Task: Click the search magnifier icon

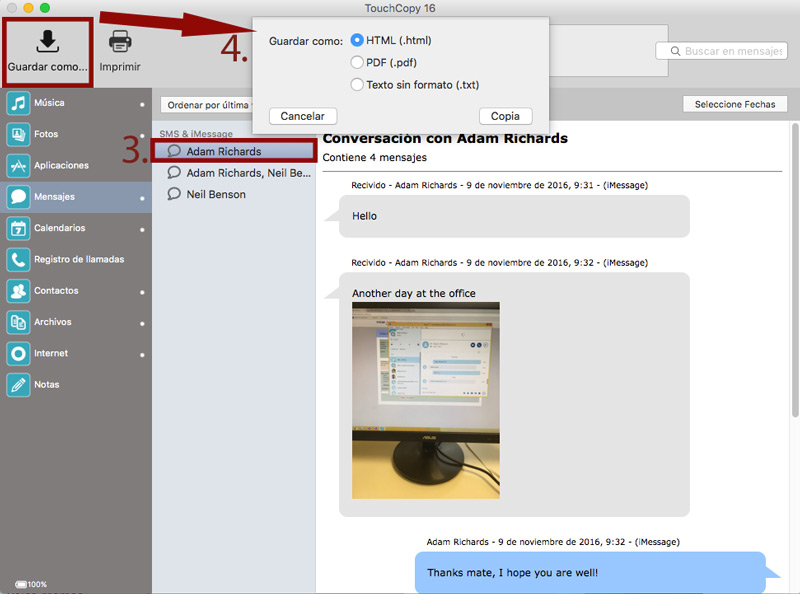Action: click(x=675, y=51)
